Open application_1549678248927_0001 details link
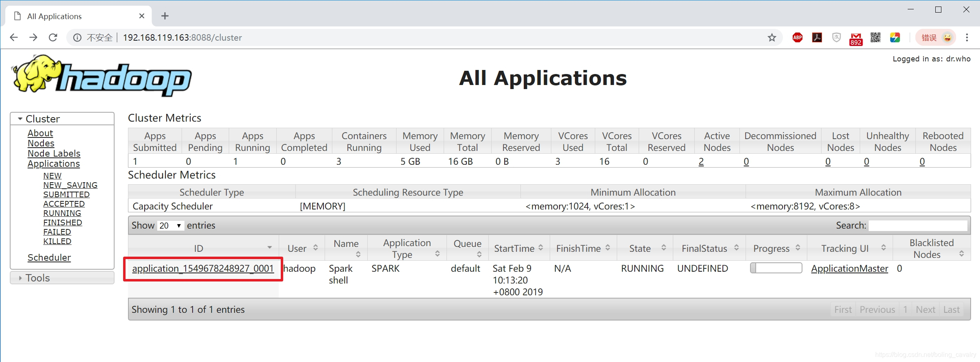Image resolution: width=980 pixels, height=362 pixels. tap(203, 268)
